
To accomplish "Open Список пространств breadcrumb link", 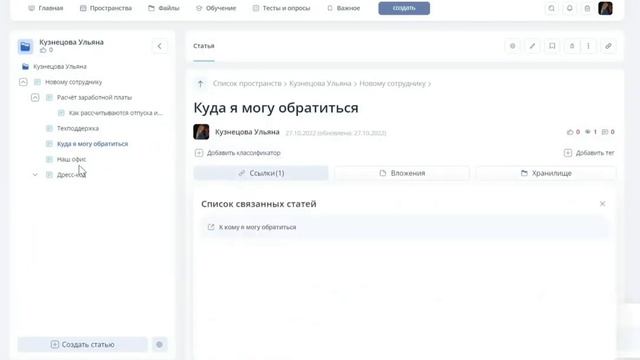I will click(247, 84).
